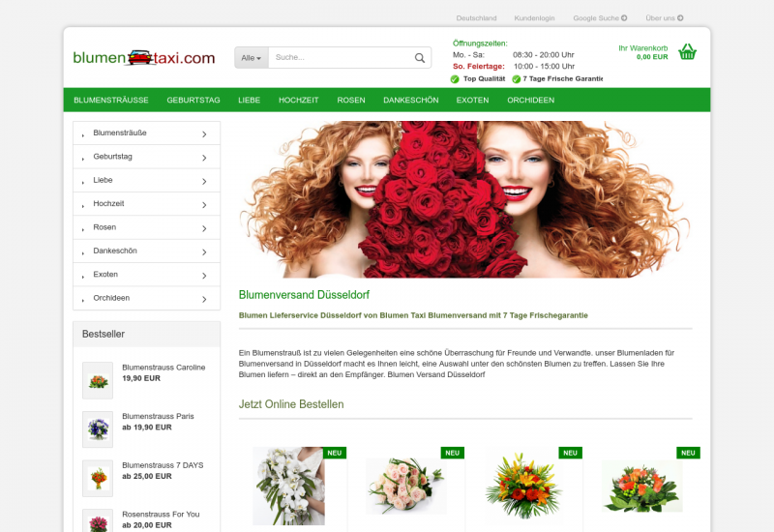Click the Blumenstrauss Caroline bestseller thumbnail
774x532 pixels.
coord(98,380)
